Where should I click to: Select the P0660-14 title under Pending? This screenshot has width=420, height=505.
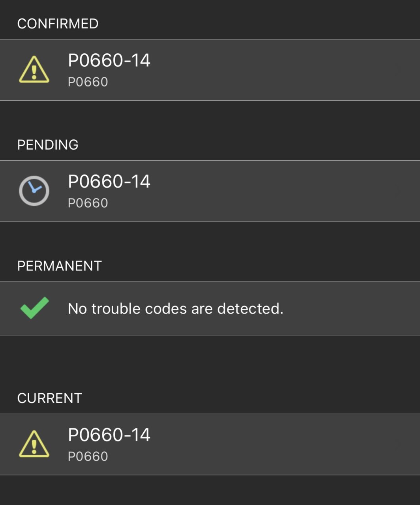click(x=109, y=182)
